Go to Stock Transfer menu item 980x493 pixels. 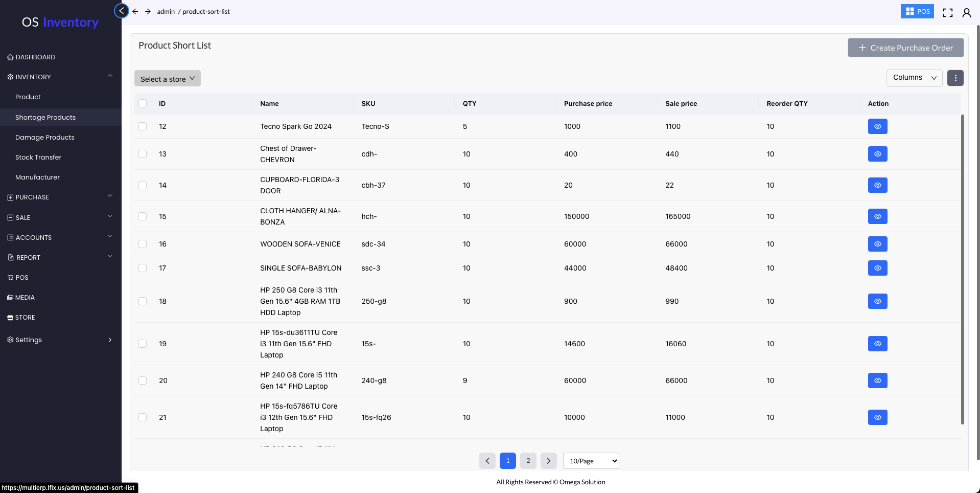pyautogui.click(x=38, y=157)
